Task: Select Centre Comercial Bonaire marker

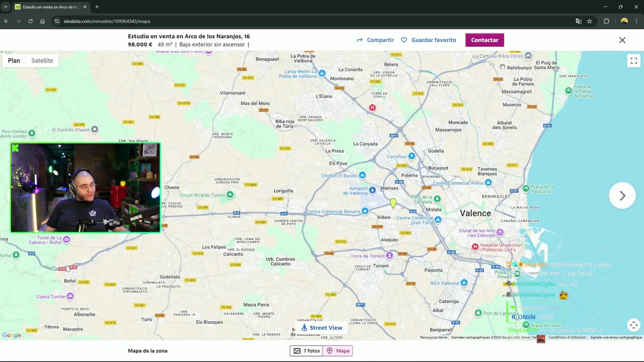Action: coord(365,212)
